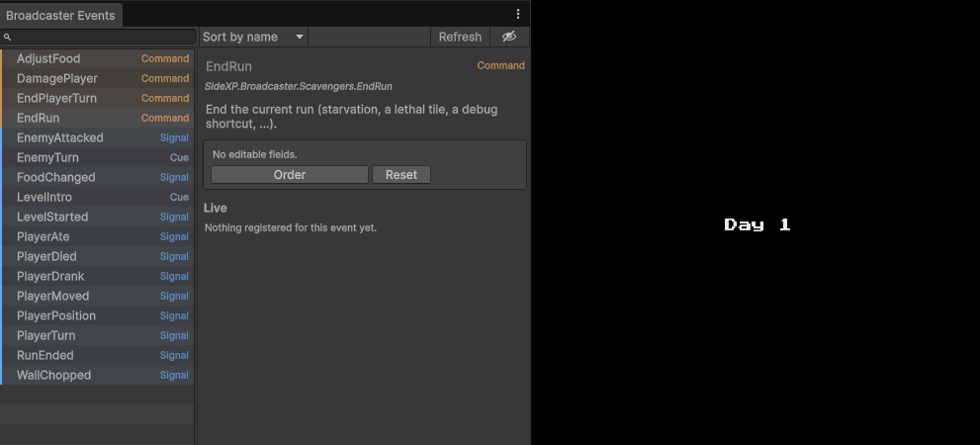Select the PlayerPosition signal row

tap(97, 315)
